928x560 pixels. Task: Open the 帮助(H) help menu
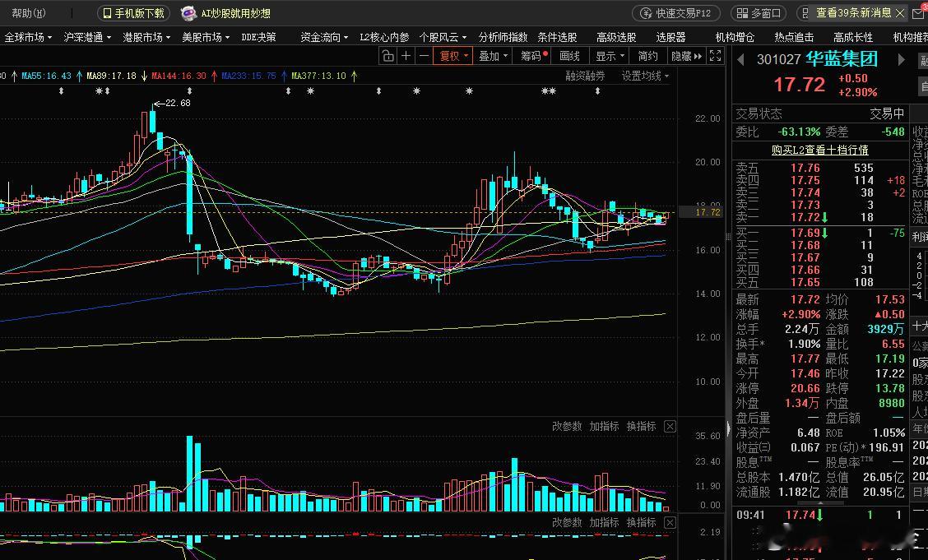(x=28, y=13)
